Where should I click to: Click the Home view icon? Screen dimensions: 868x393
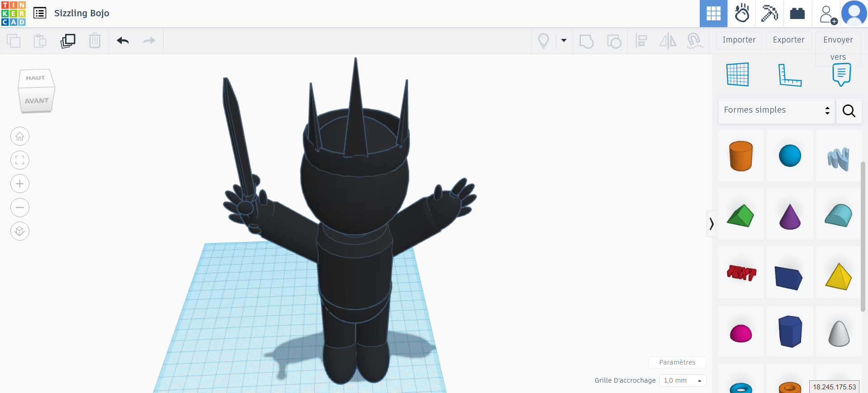(x=20, y=136)
